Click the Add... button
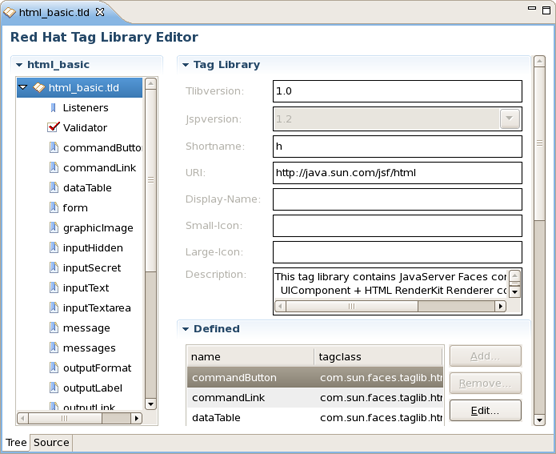 [x=485, y=356]
